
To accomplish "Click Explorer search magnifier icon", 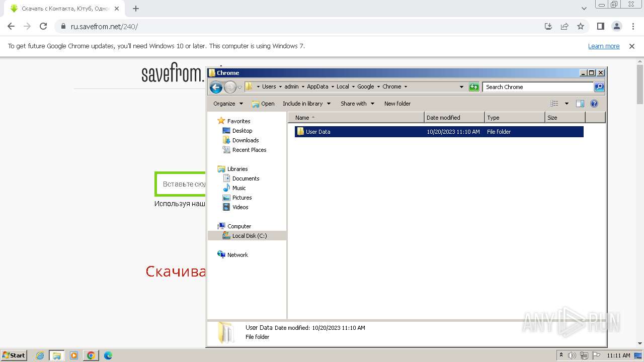I will [x=599, y=87].
